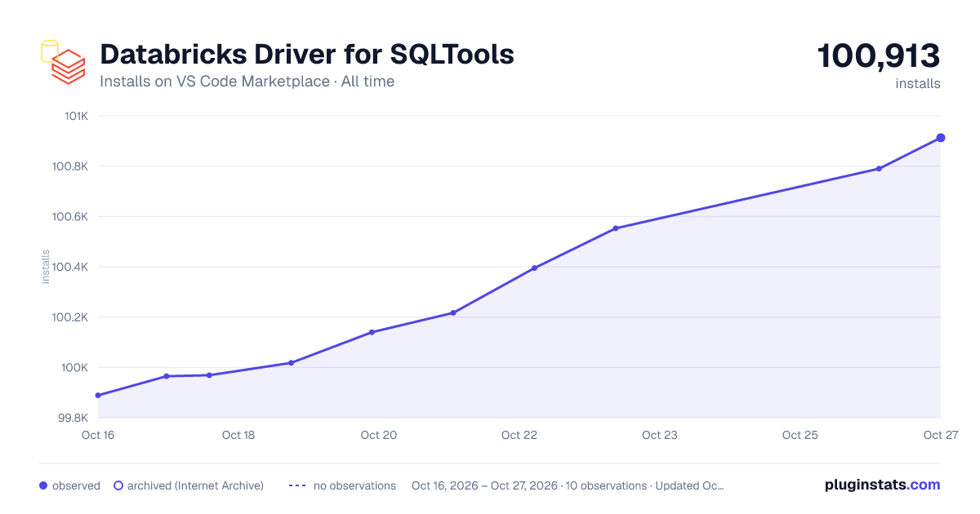This screenshot has height=514, width=980.
Task: Click the 99.8K y-axis label
Action: 71,418
